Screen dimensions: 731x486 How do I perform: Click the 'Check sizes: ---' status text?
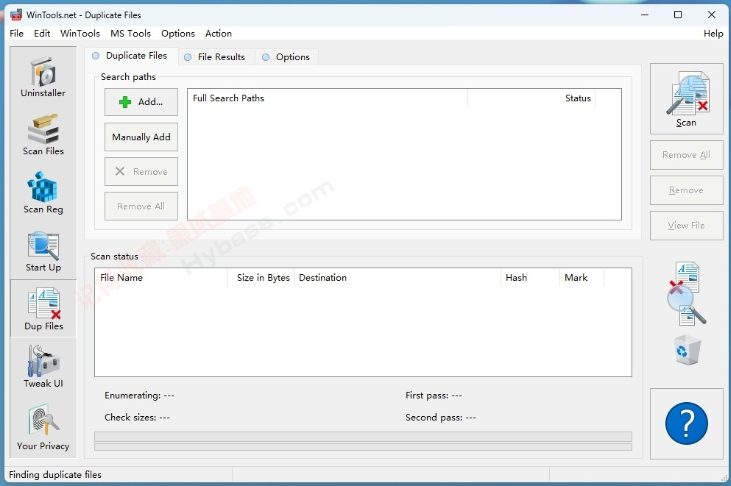[x=137, y=417]
